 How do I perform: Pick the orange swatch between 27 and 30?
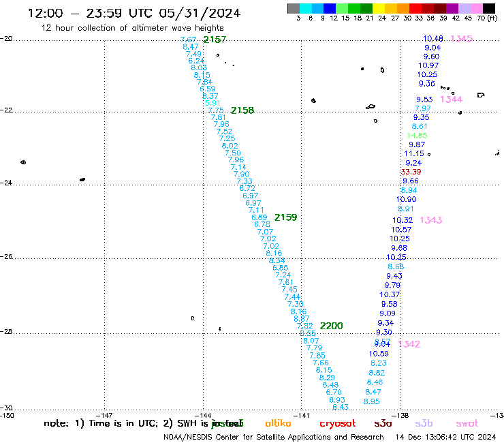click(x=403, y=8)
